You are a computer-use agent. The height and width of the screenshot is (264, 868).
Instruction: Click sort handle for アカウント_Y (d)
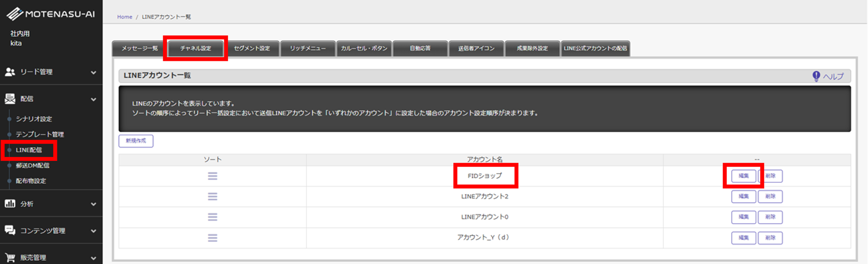212,238
